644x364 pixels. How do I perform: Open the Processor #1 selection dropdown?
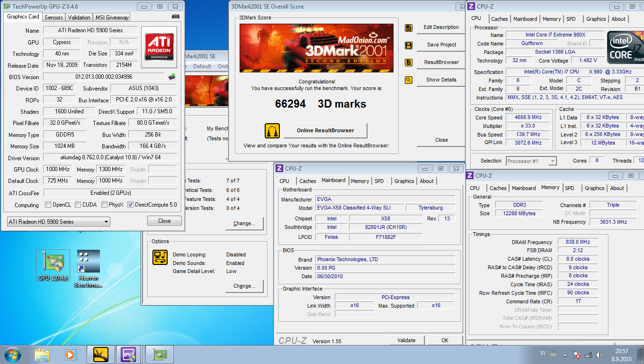[x=531, y=161]
